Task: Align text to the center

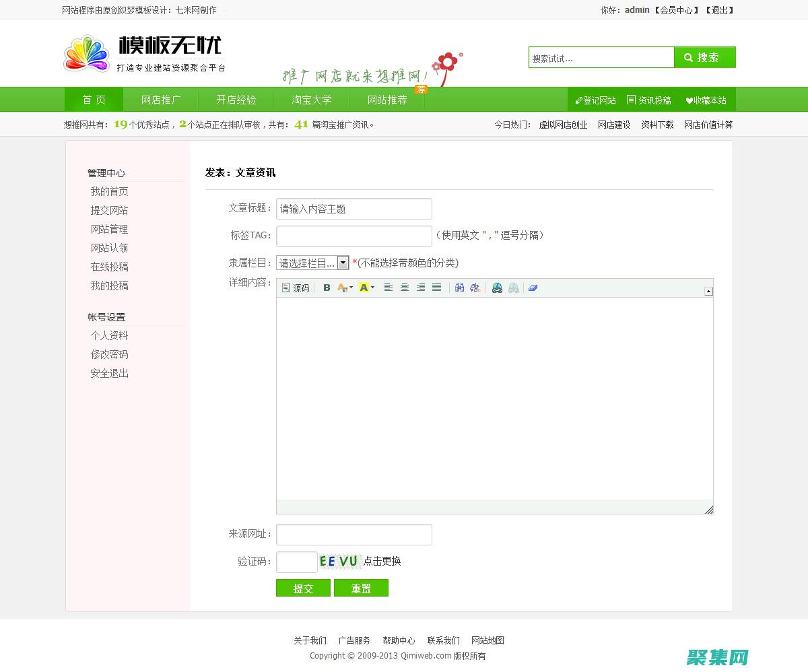Action: click(404, 288)
